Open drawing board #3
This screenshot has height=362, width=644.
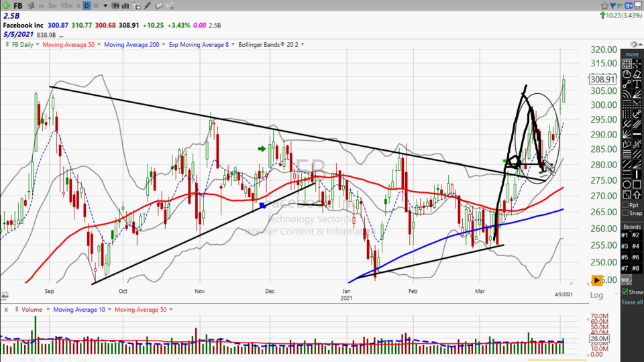[625, 245]
